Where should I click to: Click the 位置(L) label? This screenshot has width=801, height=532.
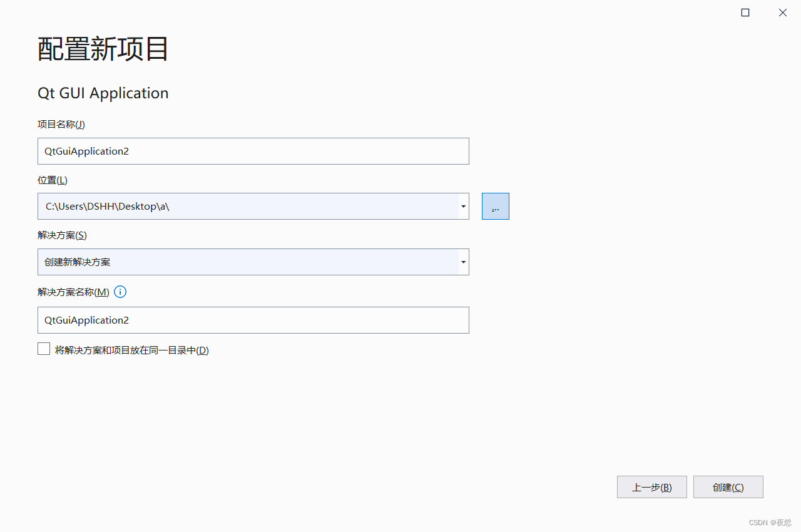click(x=53, y=180)
